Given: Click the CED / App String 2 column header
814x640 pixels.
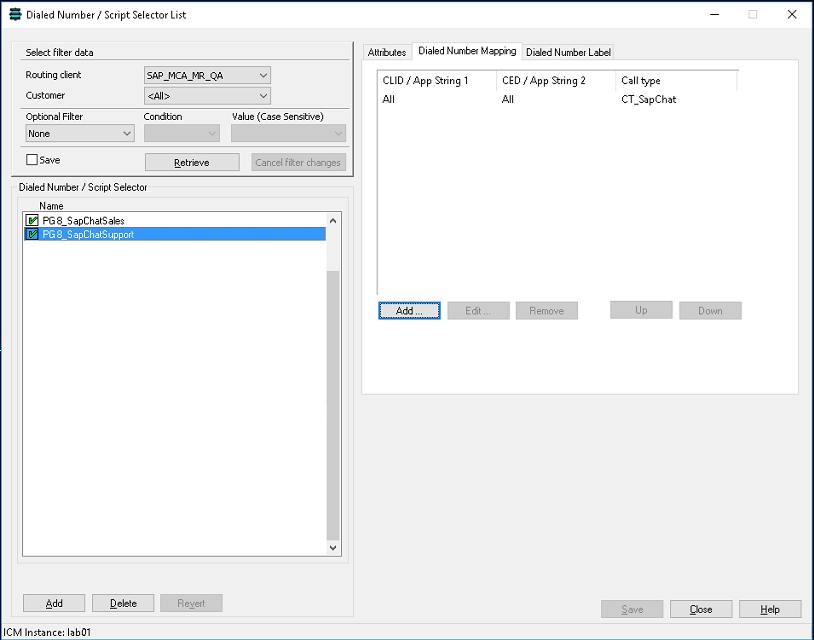Looking at the screenshot, I should [x=556, y=80].
